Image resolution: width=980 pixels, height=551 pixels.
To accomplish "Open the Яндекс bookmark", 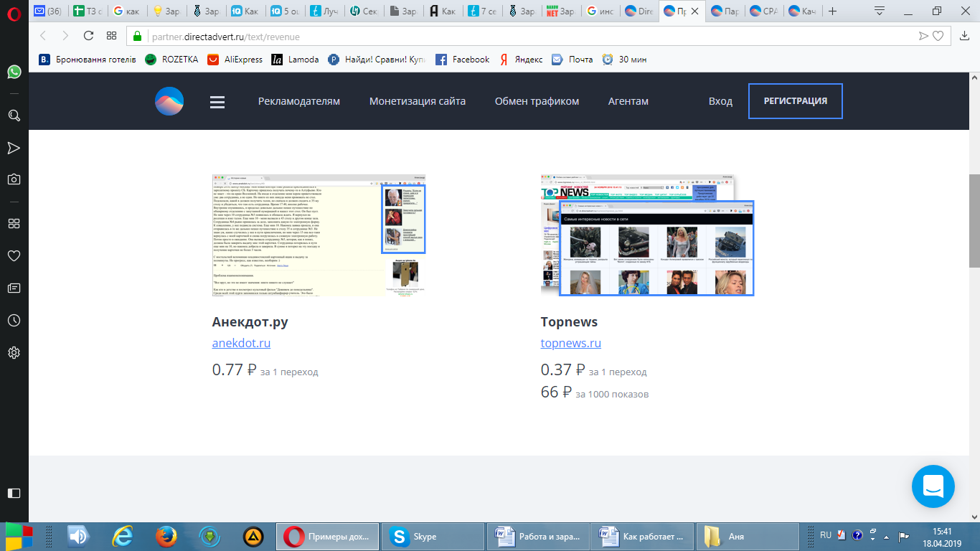I will point(521,60).
